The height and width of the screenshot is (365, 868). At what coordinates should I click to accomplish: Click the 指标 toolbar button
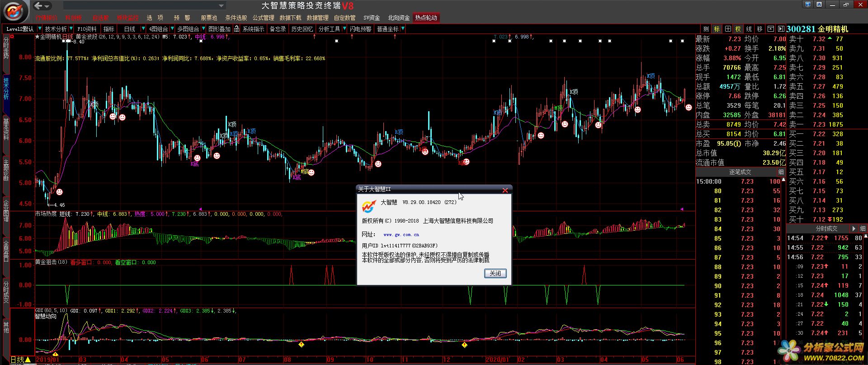[108, 29]
